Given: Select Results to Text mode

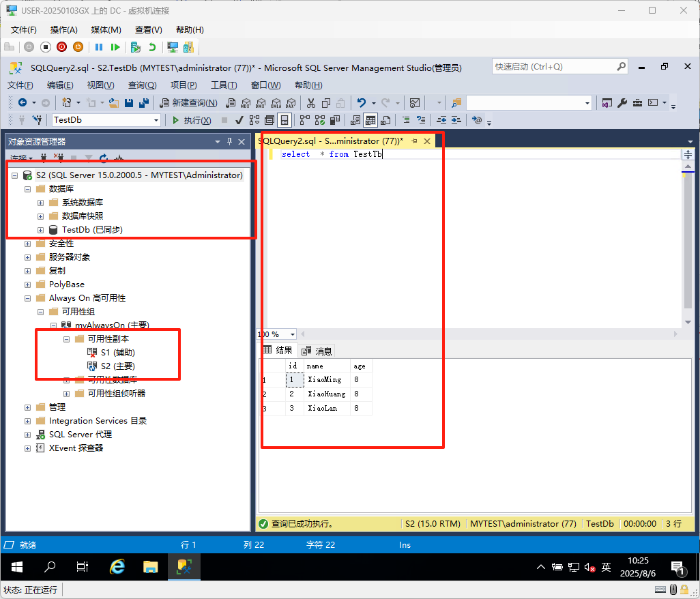Looking at the screenshot, I should tap(355, 120).
